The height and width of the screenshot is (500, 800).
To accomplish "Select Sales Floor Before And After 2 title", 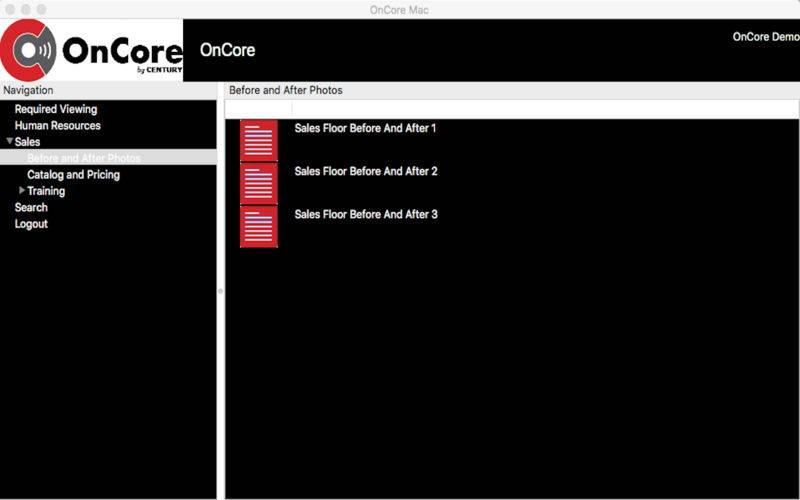I will tap(366, 171).
